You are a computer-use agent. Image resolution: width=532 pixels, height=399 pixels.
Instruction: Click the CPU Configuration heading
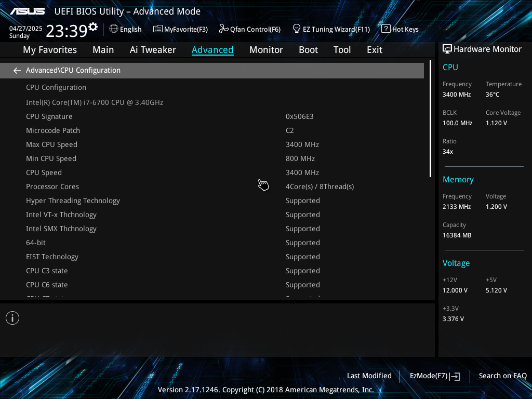pyautogui.click(x=56, y=87)
